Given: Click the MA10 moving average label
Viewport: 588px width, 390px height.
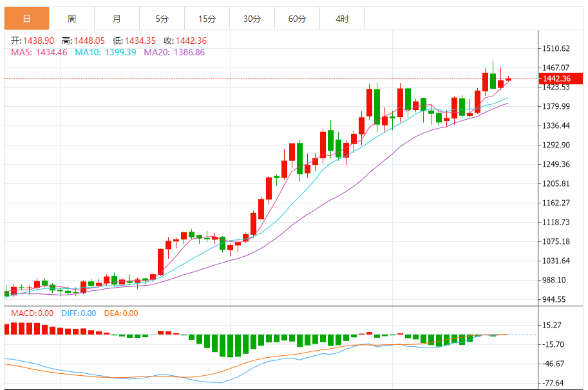Looking at the screenshot, I should pos(105,52).
